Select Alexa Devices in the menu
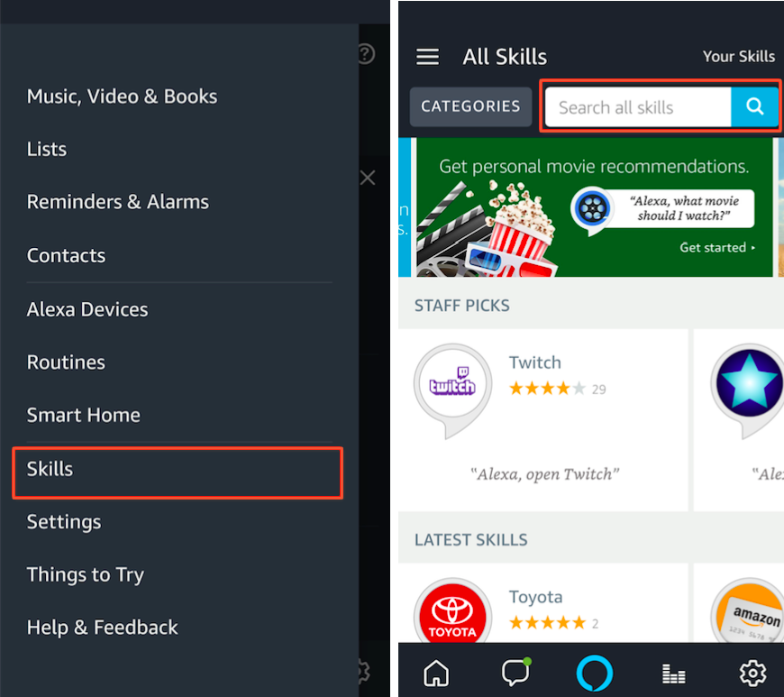 (x=87, y=309)
